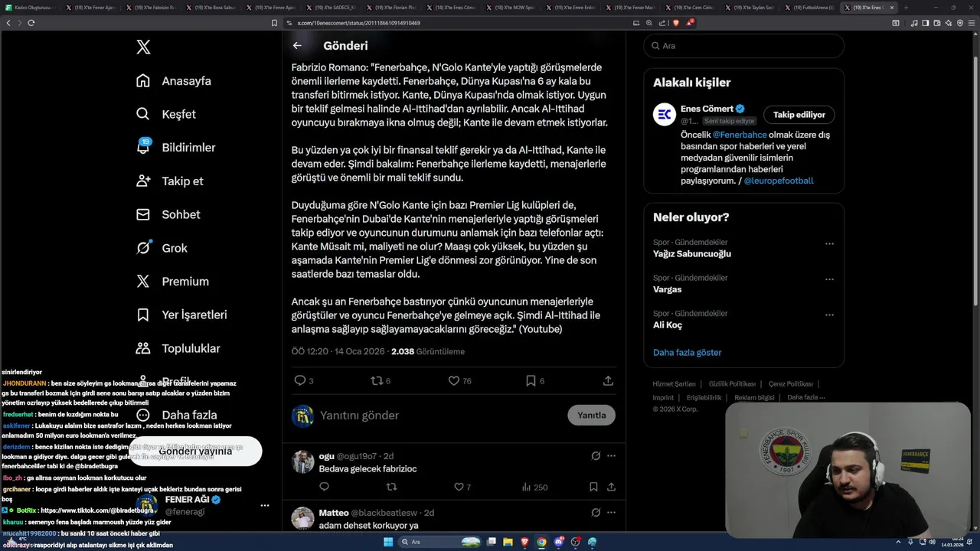
Task: Open Gizlilik Politikası footer link
Action: pos(732,384)
